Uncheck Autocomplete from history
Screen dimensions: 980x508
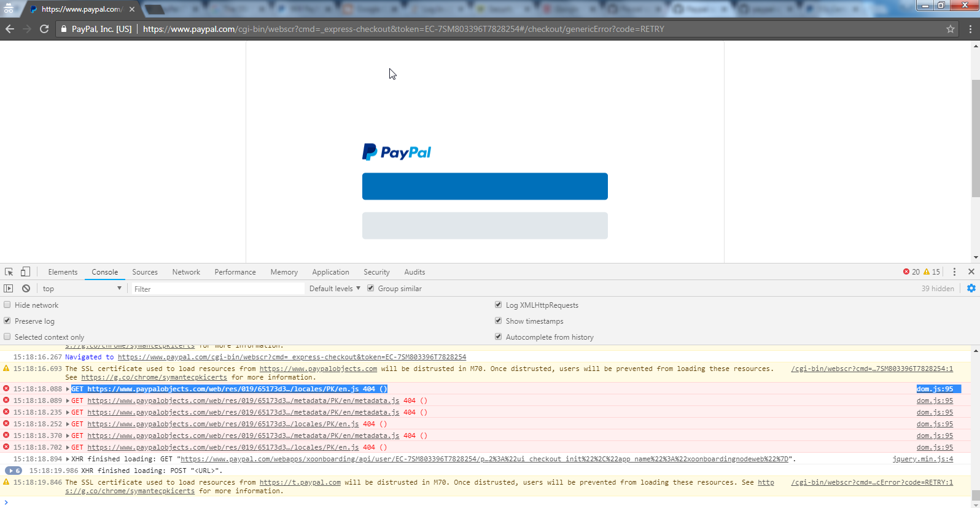coord(499,337)
